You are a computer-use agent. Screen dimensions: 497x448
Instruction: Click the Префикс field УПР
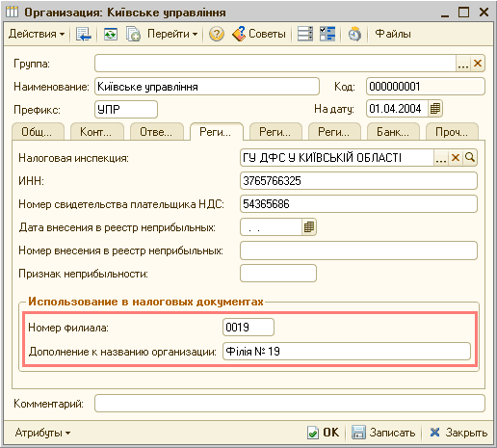126,110
